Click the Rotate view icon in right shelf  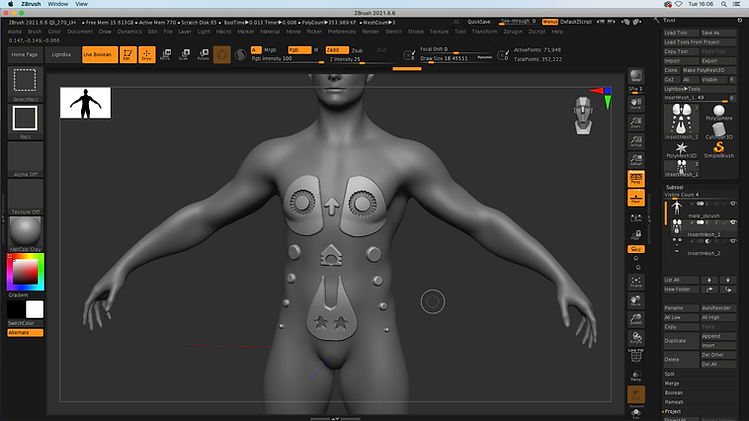coord(636,338)
